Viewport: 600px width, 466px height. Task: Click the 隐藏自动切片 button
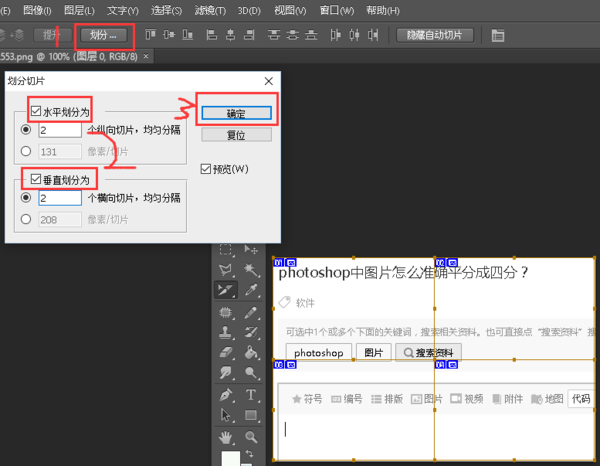point(435,35)
